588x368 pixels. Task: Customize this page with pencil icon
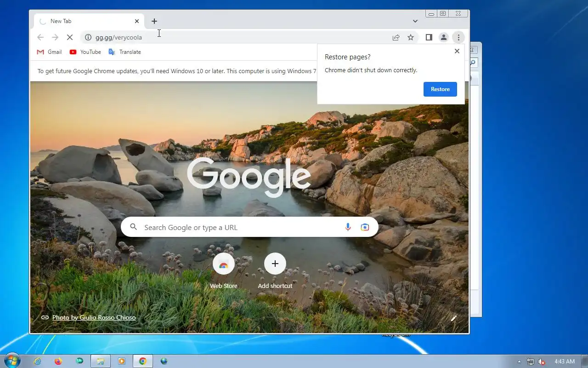point(454,318)
